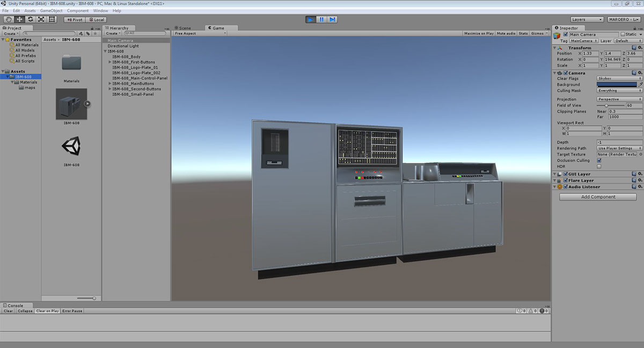Screen dimensions: 644x348
Task: Enable the Static checkbox
Action: (x=621, y=34)
